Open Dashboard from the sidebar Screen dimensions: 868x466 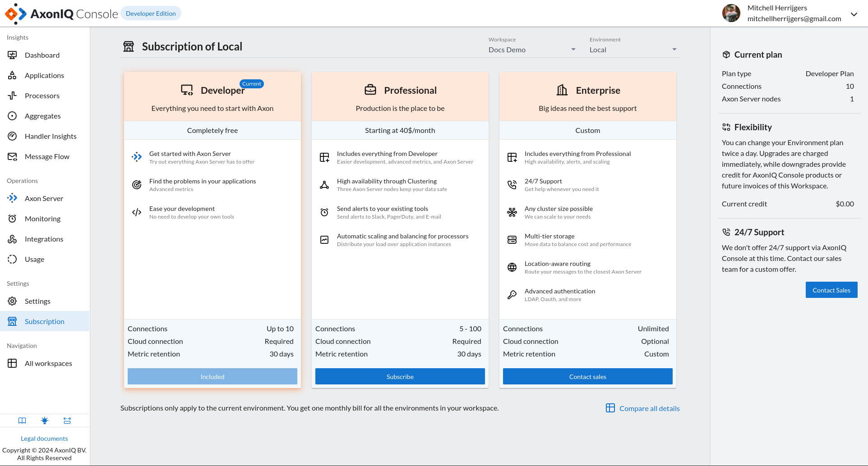[45, 55]
